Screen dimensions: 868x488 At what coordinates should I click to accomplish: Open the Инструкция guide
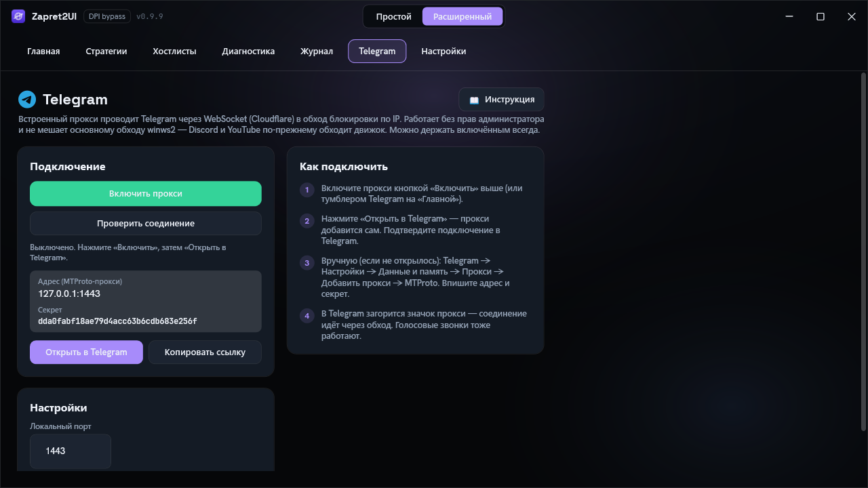coord(501,100)
